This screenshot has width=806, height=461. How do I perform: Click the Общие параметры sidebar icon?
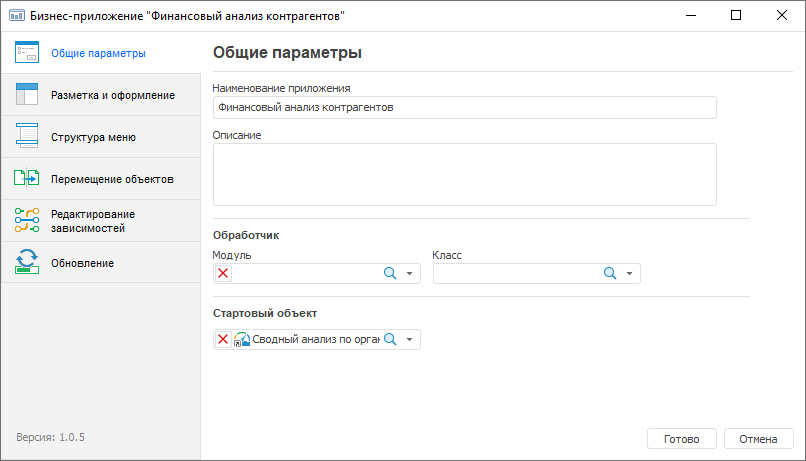tap(27, 53)
